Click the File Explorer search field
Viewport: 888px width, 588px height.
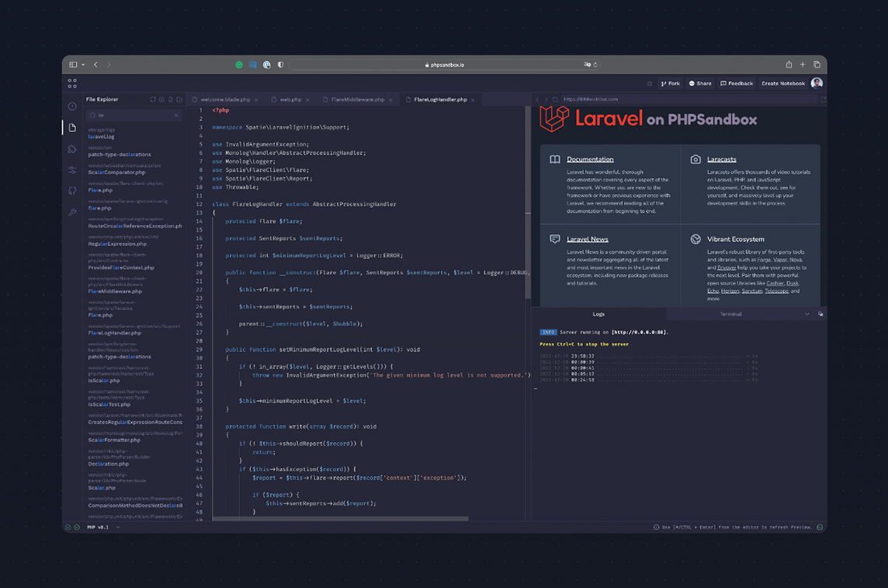coord(134,116)
